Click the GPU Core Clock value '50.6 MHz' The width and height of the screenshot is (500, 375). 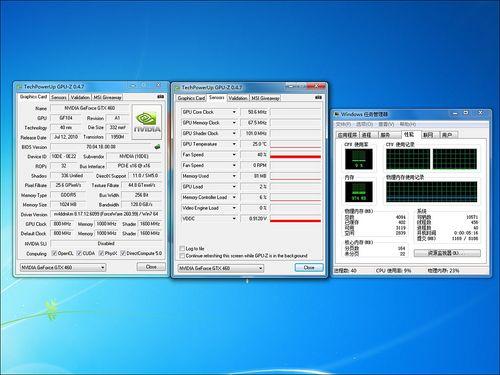pyautogui.click(x=254, y=112)
